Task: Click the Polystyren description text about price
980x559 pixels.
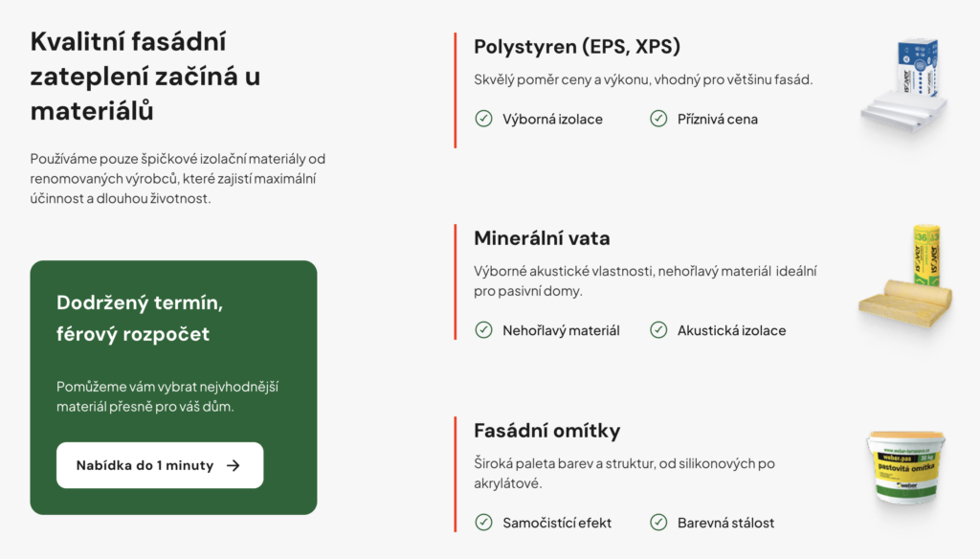Action: pos(643,79)
